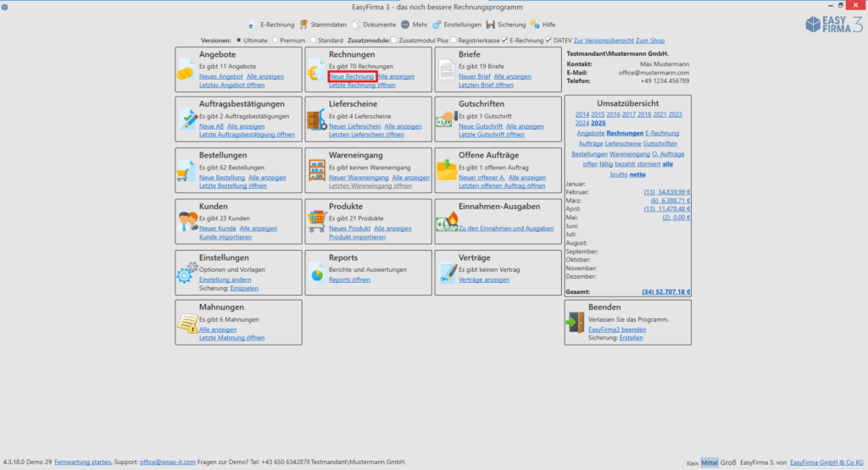The width and height of the screenshot is (868, 470).
Task: Click Sicherung Erstellen link
Action: tap(631, 338)
